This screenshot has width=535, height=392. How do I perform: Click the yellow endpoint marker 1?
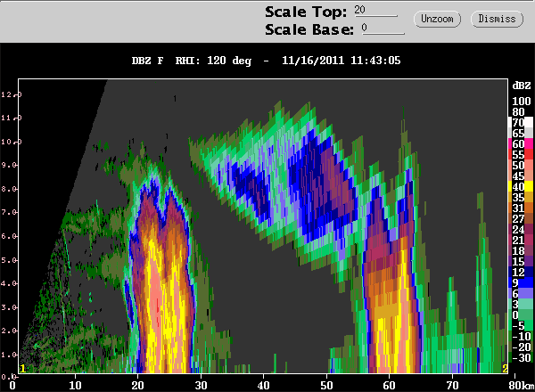[x=22, y=369]
